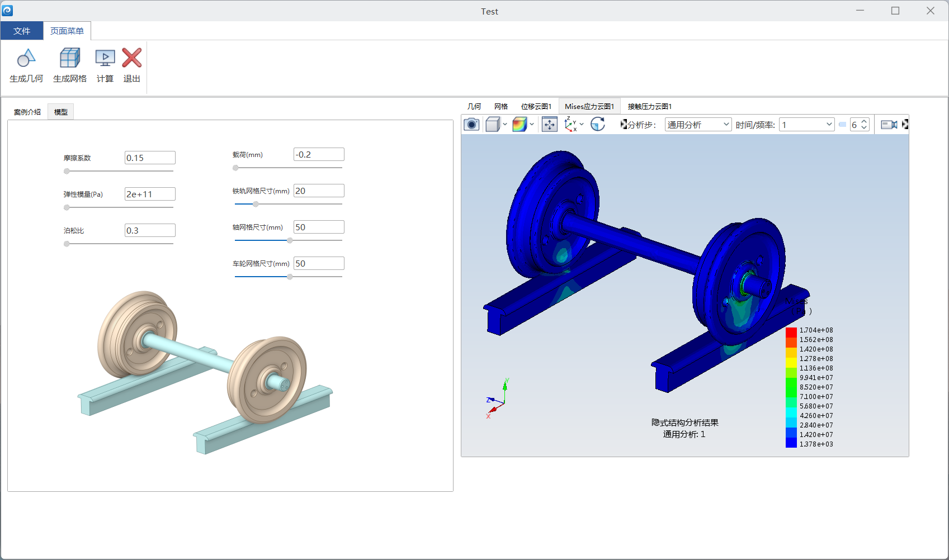Open the 几何 view tab
Image resolution: width=949 pixels, height=560 pixels.
[x=474, y=106]
